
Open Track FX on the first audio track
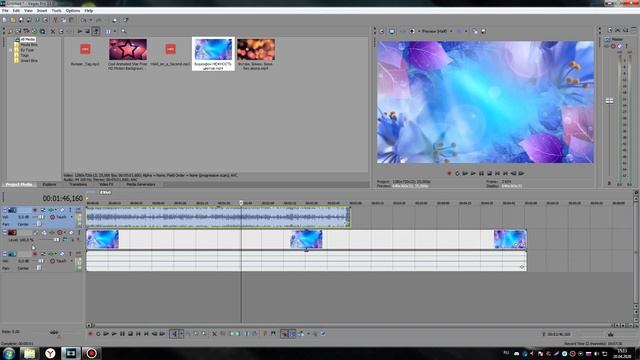click(x=51, y=209)
